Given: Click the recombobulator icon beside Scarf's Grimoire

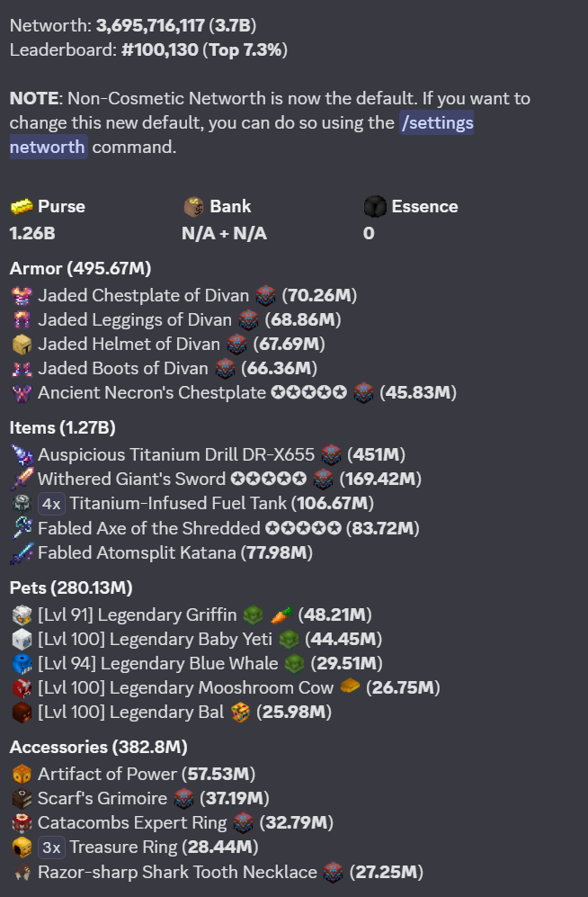Looking at the screenshot, I should (183, 799).
